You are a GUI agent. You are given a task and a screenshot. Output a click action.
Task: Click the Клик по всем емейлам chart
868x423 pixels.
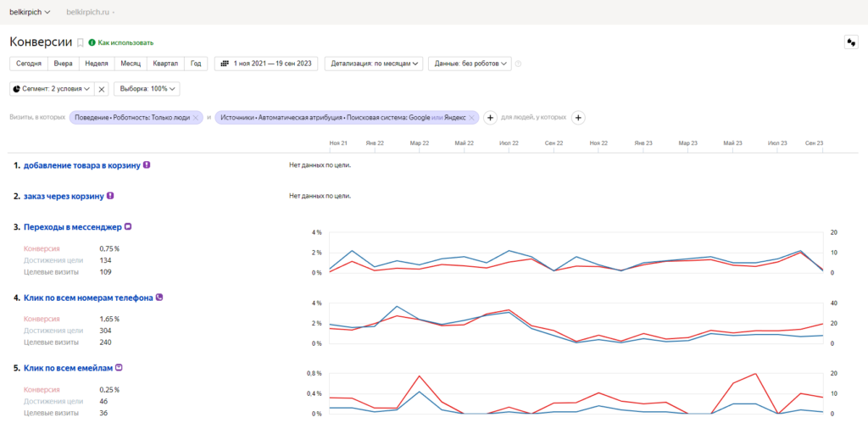576,393
